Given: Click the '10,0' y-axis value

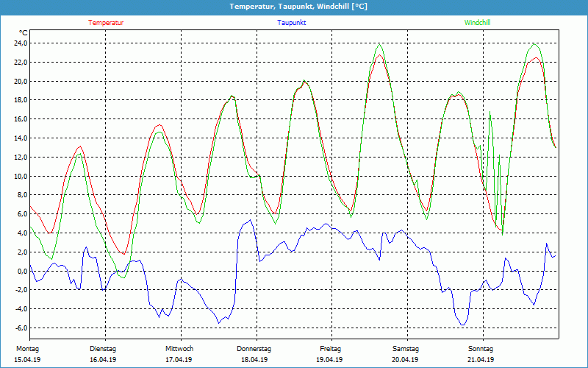Looking at the screenshot, I should pyautogui.click(x=21, y=176).
